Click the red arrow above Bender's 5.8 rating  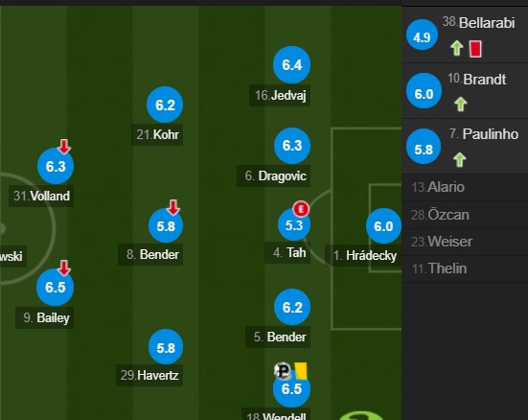[173, 207]
